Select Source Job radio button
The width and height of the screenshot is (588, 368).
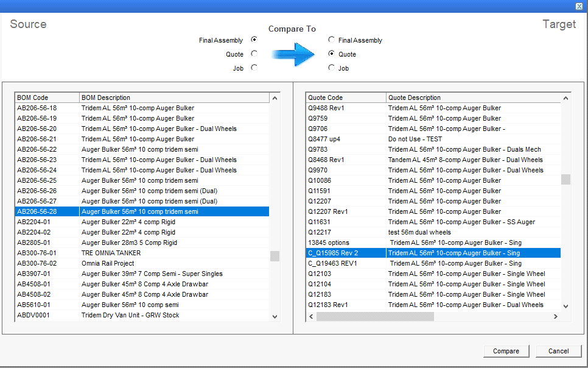pos(254,68)
